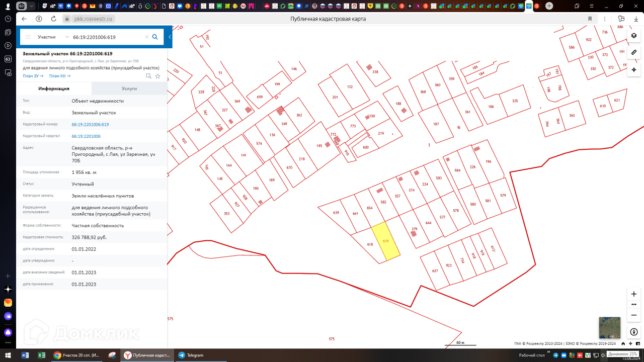Add parcel to favorites with star icon
Viewport: 644px width, 362px height.
[x=157, y=76]
